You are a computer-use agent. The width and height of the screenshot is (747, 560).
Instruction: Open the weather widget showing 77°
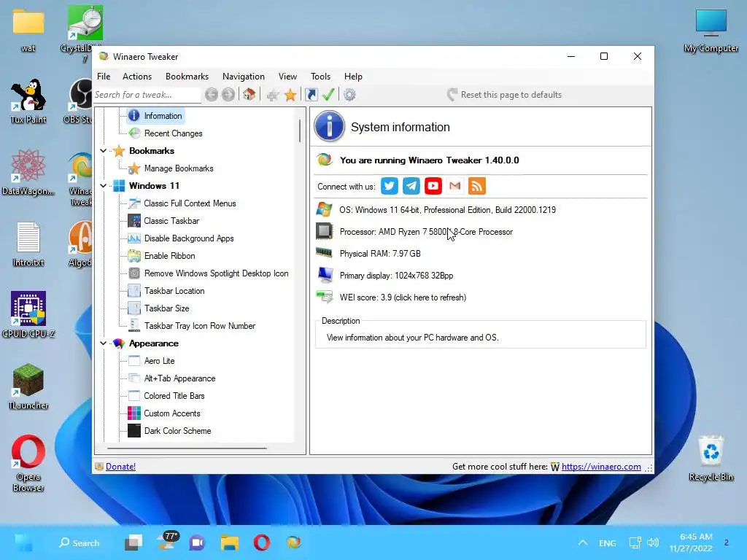click(x=167, y=541)
